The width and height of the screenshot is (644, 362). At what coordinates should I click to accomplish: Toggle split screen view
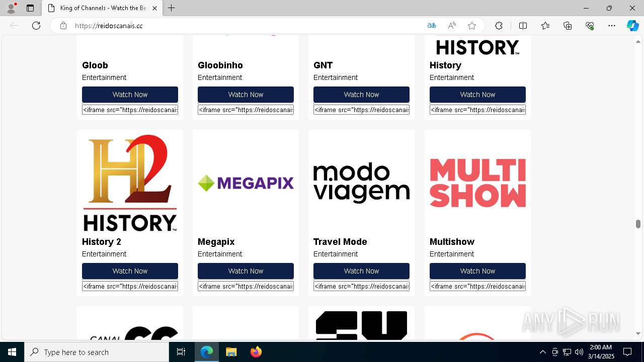tap(523, 26)
